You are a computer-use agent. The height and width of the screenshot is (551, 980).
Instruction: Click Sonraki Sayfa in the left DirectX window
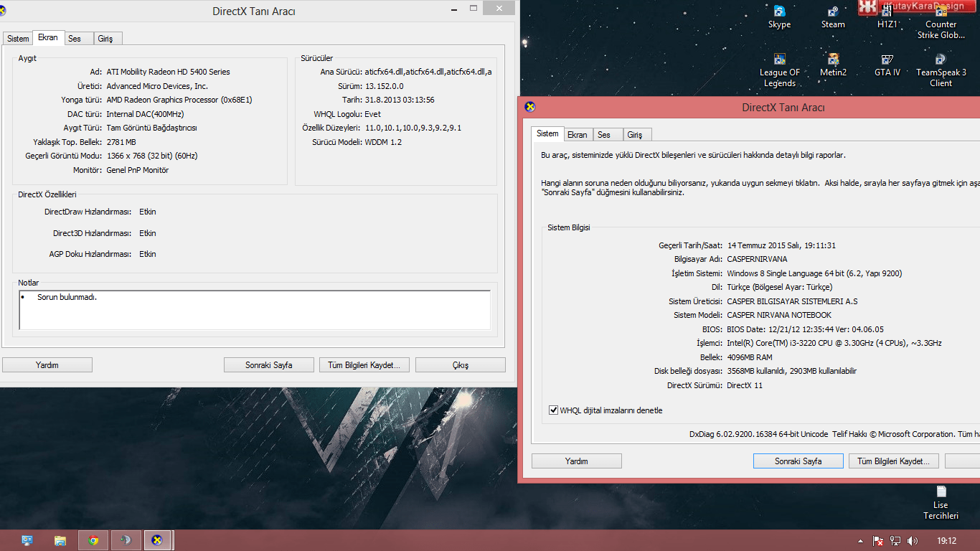[x=269, y=365]
